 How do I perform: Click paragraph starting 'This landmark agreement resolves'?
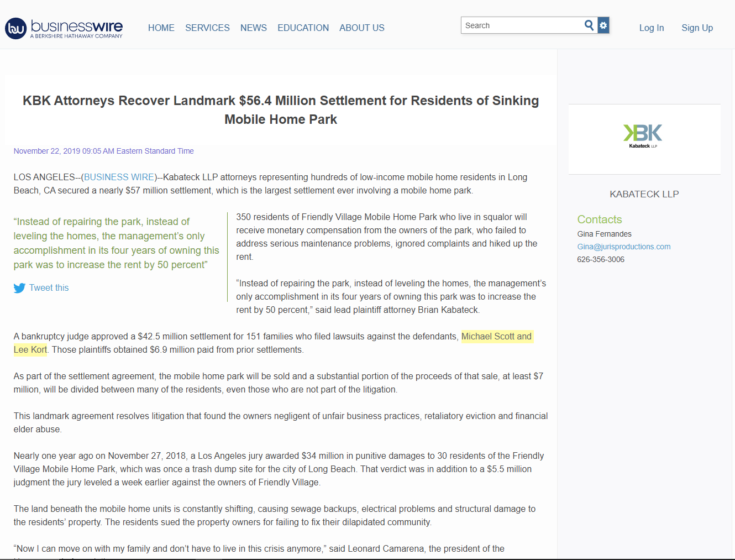click(x=281, y=422)
